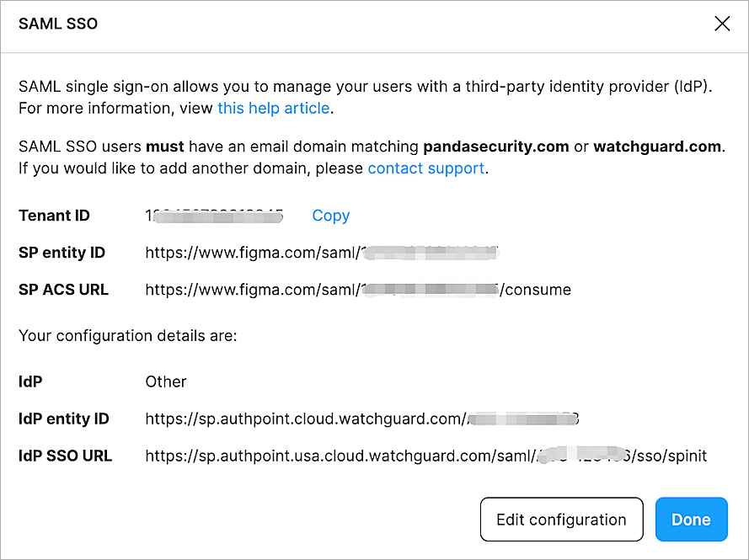
Task: Click Edit configuration
Action: pyautogui.click(x=561, y=520)
